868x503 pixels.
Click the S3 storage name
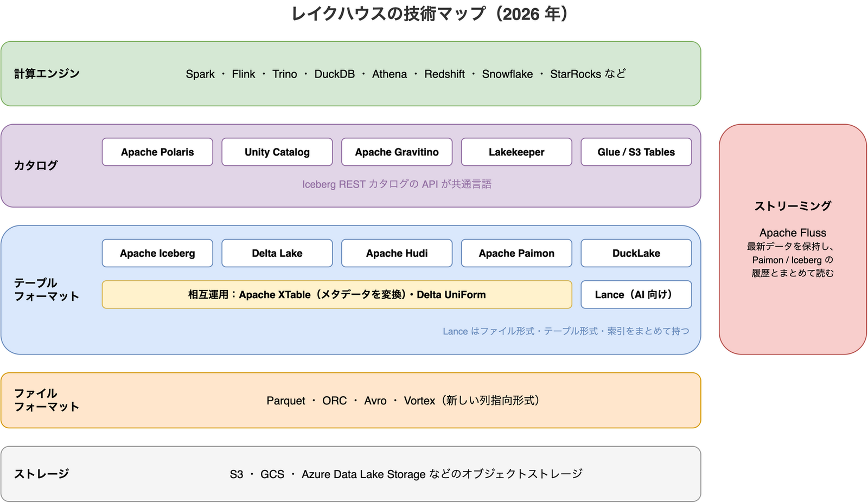coord(237,474)
